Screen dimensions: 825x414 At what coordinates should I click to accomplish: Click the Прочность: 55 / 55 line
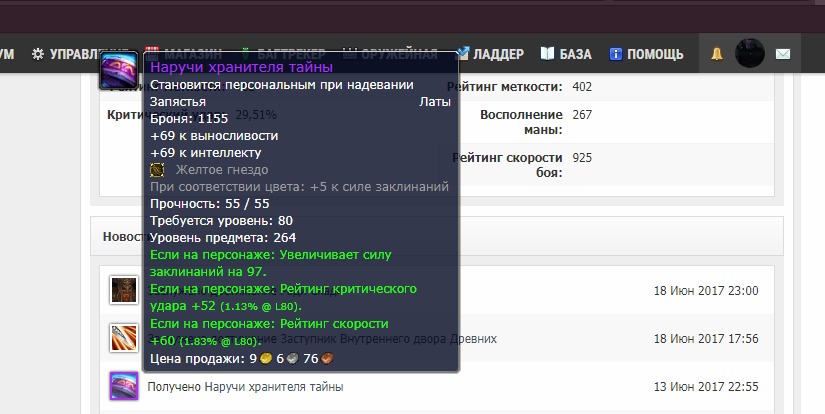coord(210,204)
